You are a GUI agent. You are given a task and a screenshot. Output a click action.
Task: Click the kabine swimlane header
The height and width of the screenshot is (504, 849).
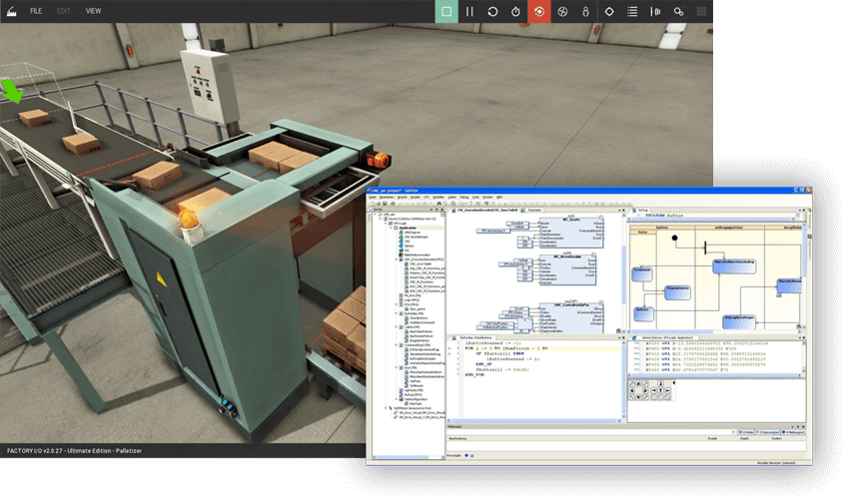662,228
